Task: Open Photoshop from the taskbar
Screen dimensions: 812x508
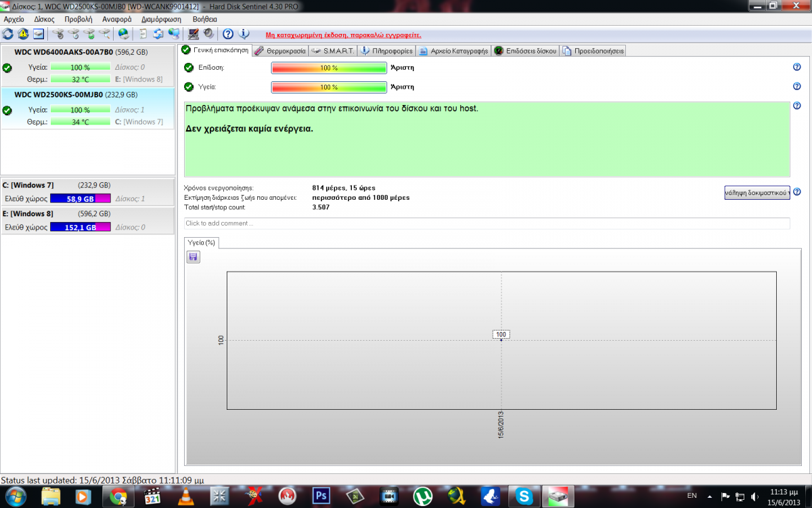Action: pos(321,496)
